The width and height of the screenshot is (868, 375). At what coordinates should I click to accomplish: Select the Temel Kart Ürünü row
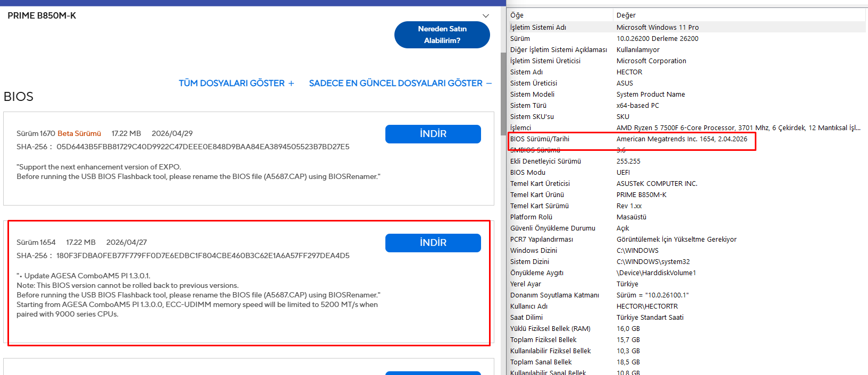click(687, 194)
